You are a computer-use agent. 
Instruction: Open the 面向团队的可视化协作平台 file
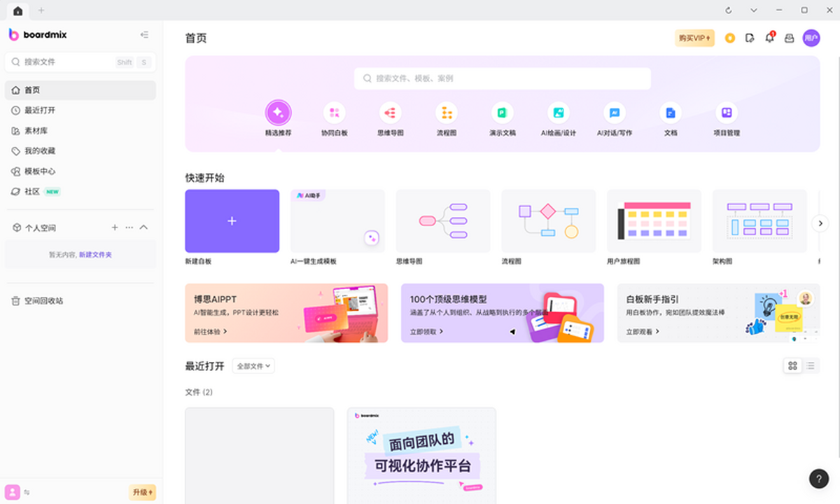[x=421, y=455]
